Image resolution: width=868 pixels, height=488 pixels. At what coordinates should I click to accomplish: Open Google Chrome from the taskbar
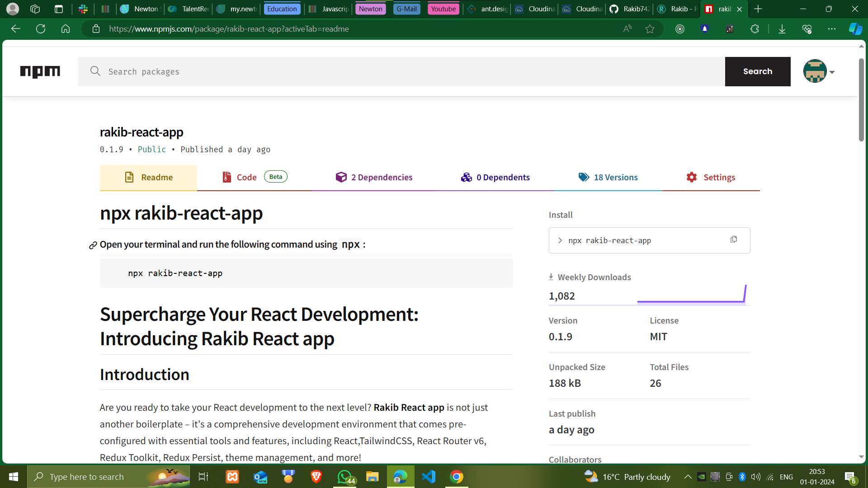[x=457, y=477]
